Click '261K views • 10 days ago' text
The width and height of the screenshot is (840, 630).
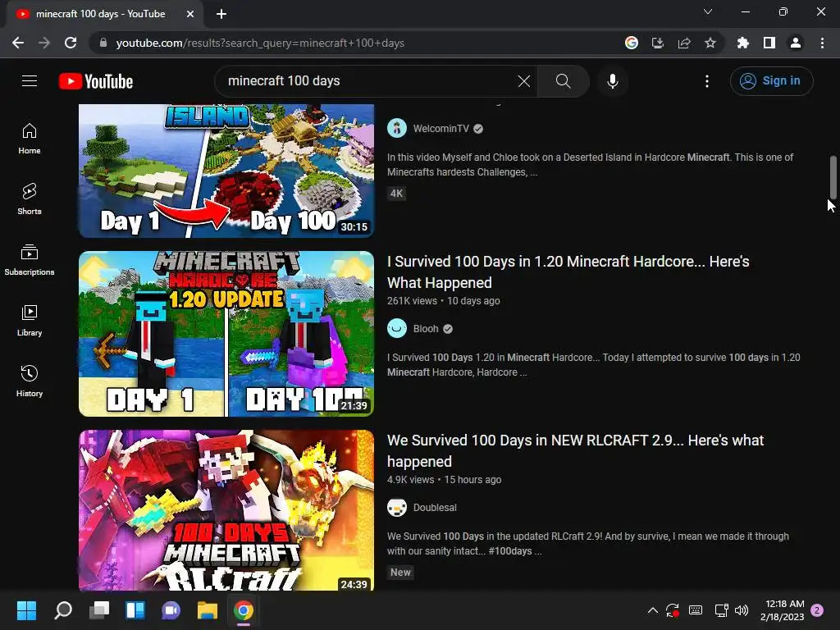click(444, 301)
